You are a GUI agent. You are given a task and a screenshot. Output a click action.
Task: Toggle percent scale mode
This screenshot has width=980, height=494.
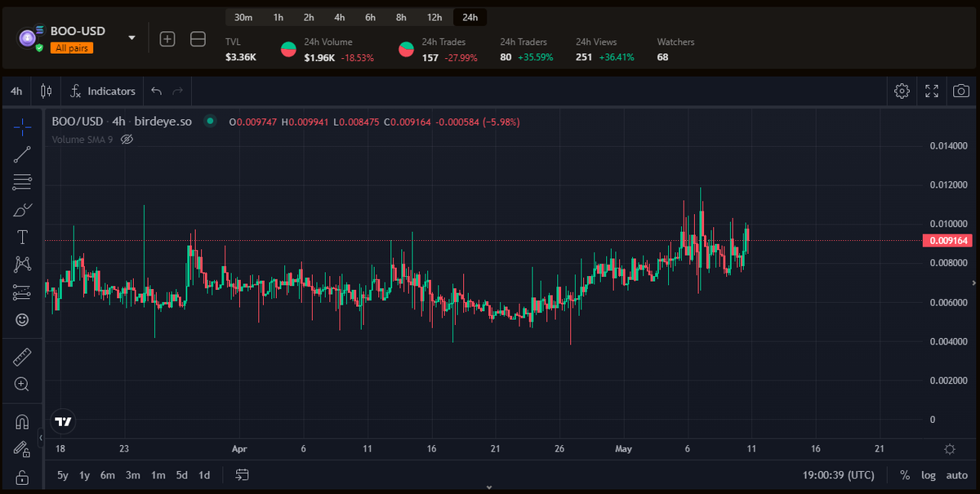point(905,475)
